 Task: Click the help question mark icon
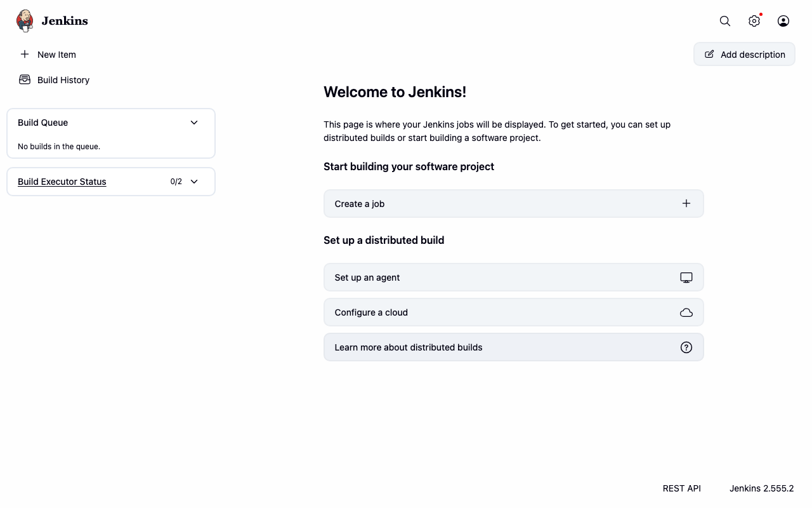(686, 347)
